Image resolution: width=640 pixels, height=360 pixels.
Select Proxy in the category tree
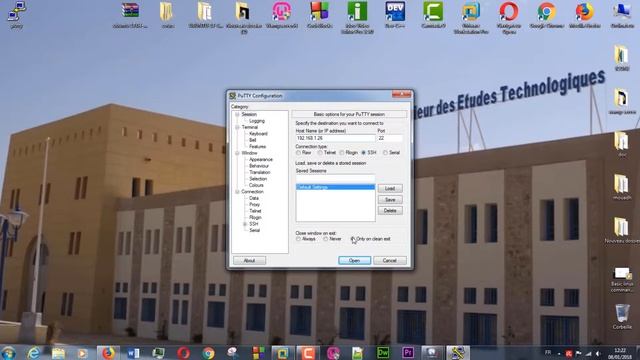coord(254,204)
